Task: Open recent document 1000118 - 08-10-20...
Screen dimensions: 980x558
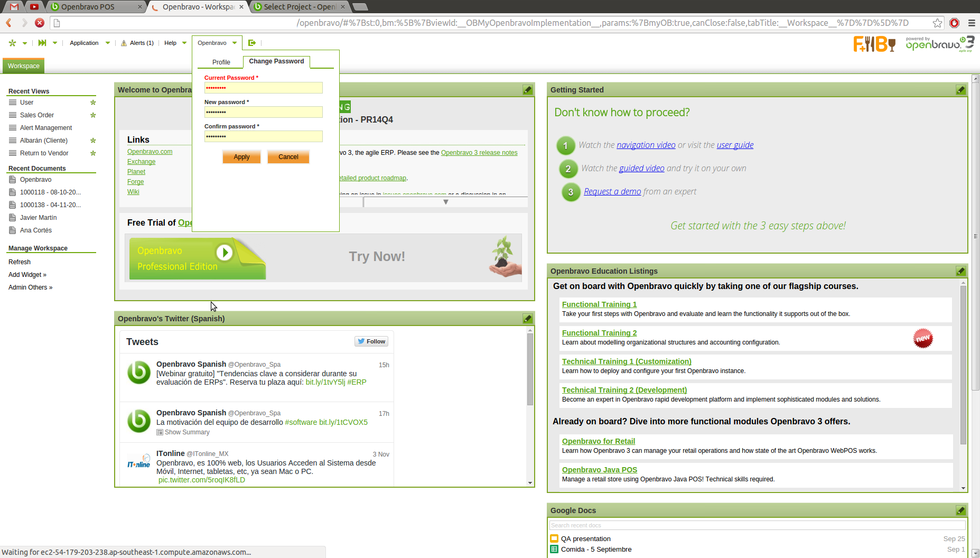Action: (51, 192)
